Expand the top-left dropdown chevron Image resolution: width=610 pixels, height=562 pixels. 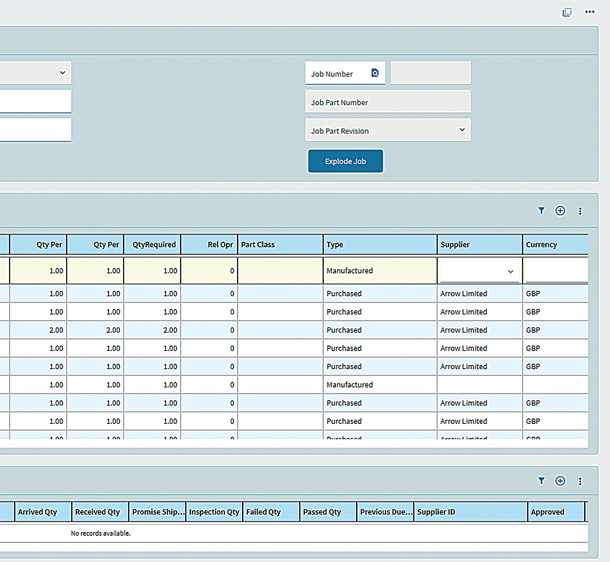(x=62, y=73)
